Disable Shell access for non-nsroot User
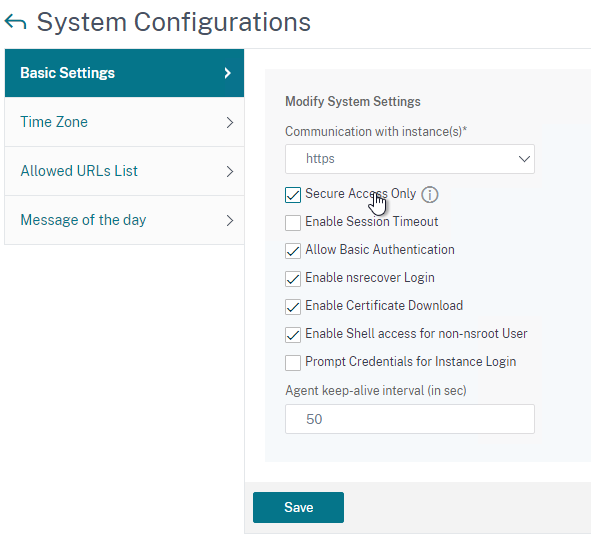The image size is (591, 534). point(293,335)
